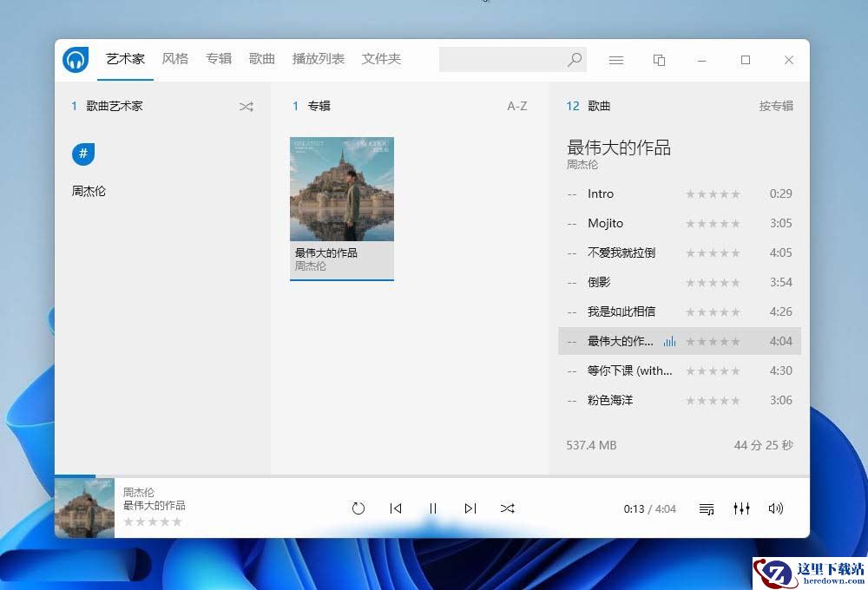This screenshot has width=868, height=590.
Task: Select artist 周杰伦 in the list
Action: pyautogui.click(x=89, y=191)
